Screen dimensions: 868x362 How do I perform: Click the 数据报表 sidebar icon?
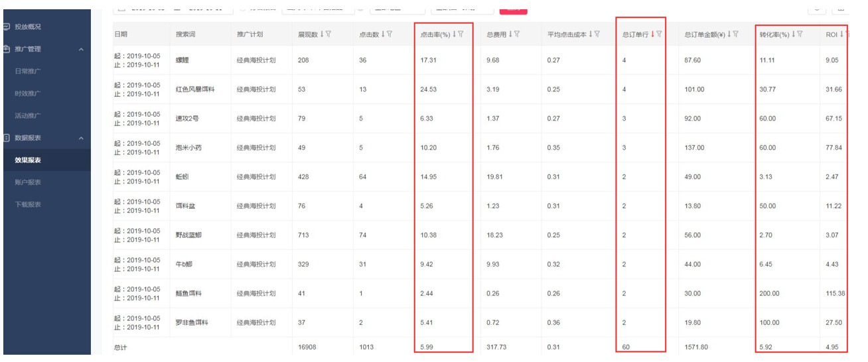tap(7, 138)
